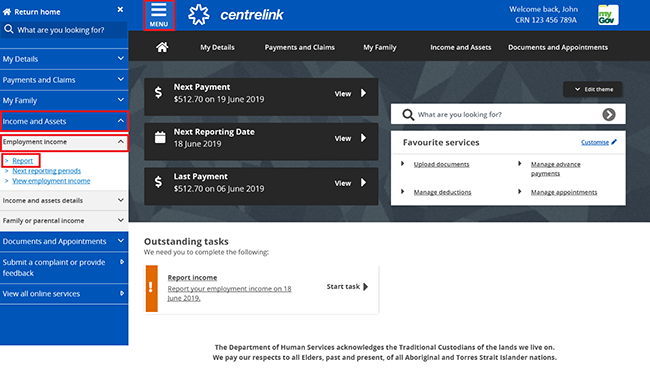Image resolution: width=650 pixels, height=376 pixels.
Task: Open Manage deductions link
Action: (442, 192)
